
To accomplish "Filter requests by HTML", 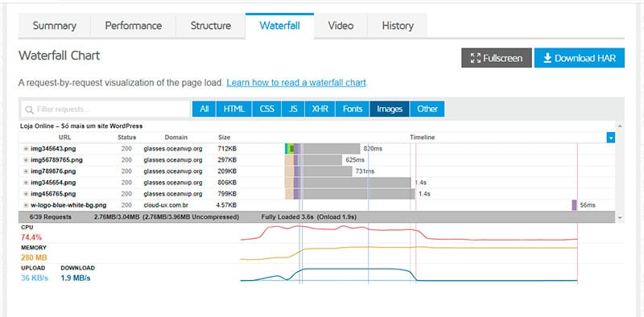I will tap(234, 109).
